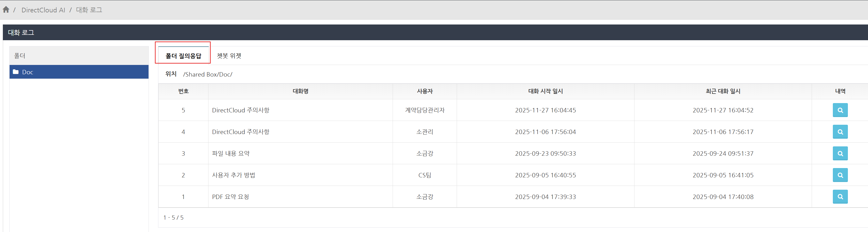This screenshot has height=232, width=868.
Task: Click the 대화명 column header
Action: pyautogui.click(x=300, y=91)
